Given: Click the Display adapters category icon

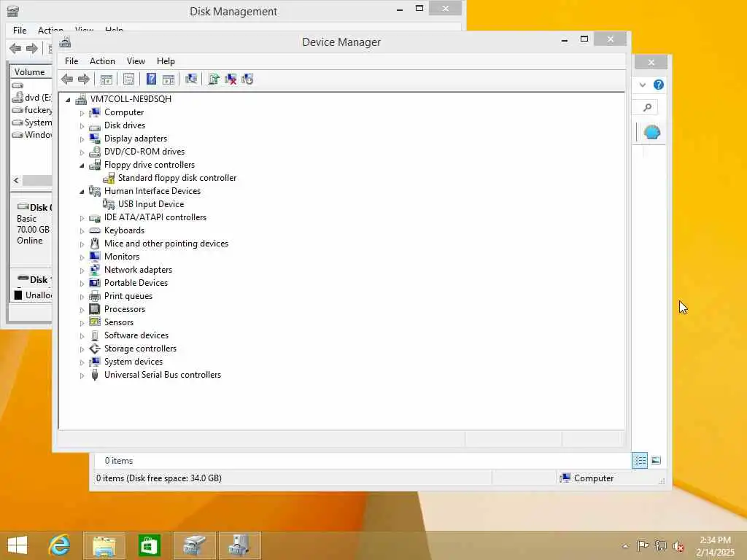Looking at the screenshot, I should tap(95, 139).
